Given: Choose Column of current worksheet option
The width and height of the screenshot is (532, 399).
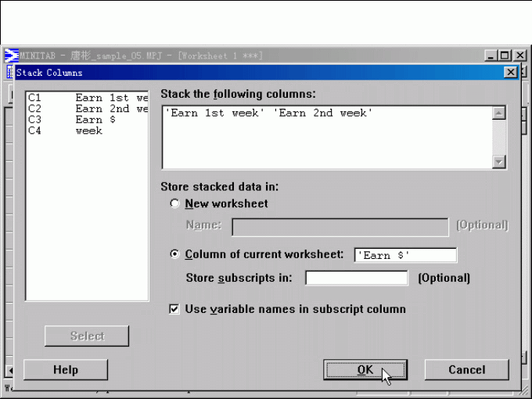Looking at the screenshot, I should point(174,254).
